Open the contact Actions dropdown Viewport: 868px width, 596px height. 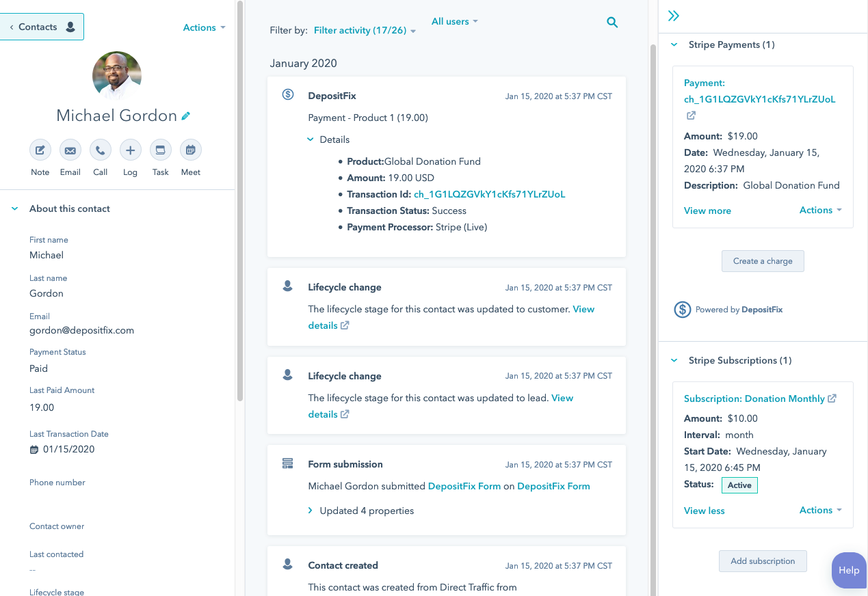204,27
